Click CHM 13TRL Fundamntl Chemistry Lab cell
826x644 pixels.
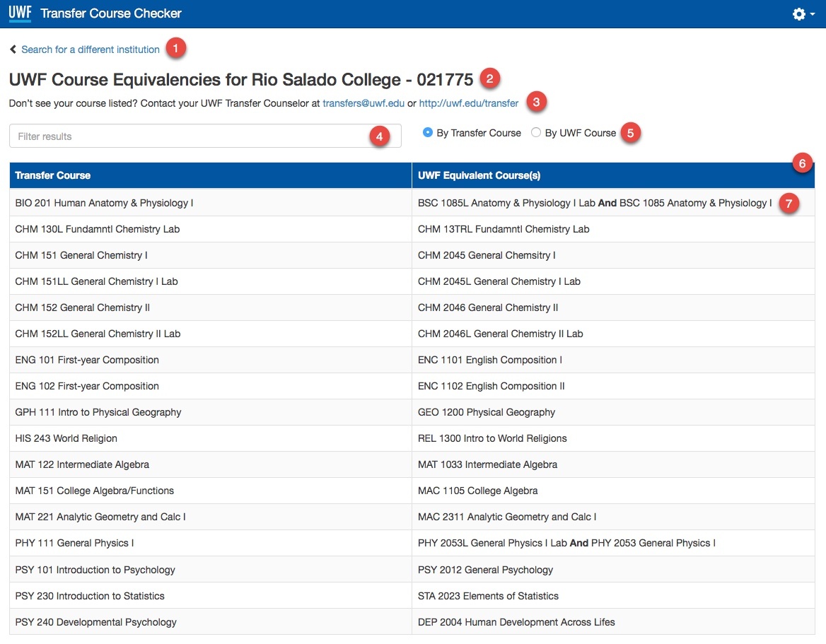pos(613,229)
